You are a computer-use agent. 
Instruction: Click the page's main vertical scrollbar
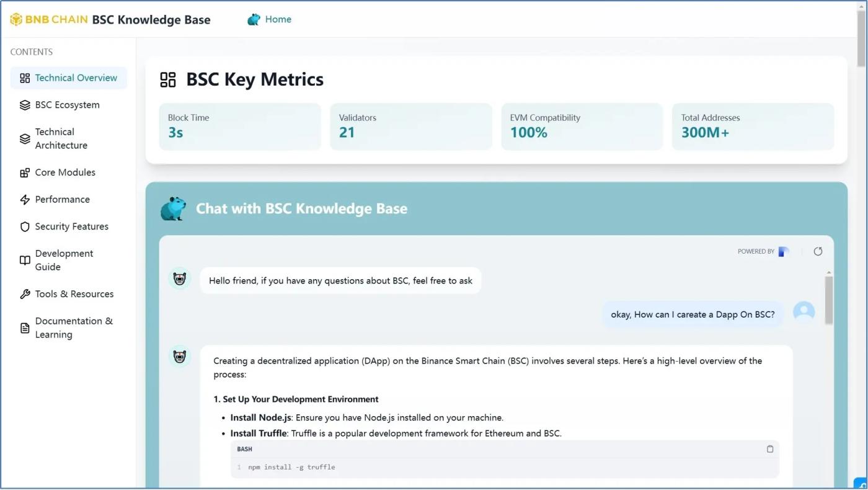click(861, 37)
